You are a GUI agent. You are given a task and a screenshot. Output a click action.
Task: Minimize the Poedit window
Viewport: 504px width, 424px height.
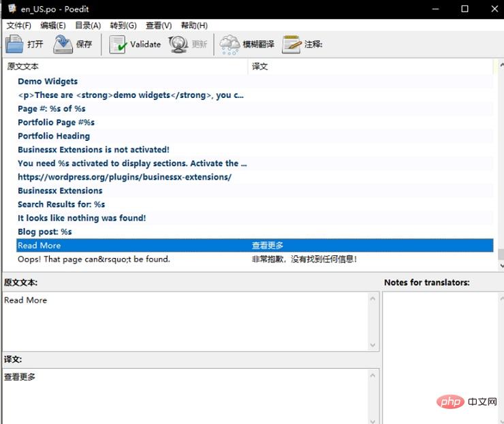(435, 9)
